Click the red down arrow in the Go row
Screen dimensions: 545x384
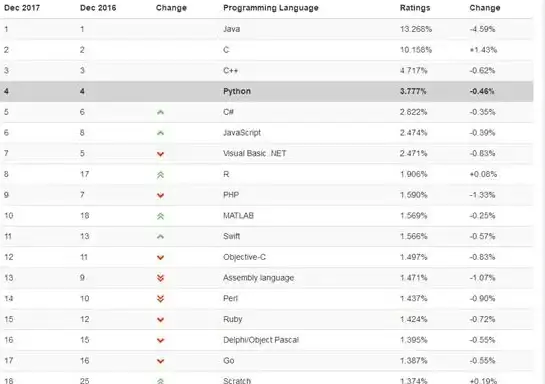point(160,361)
